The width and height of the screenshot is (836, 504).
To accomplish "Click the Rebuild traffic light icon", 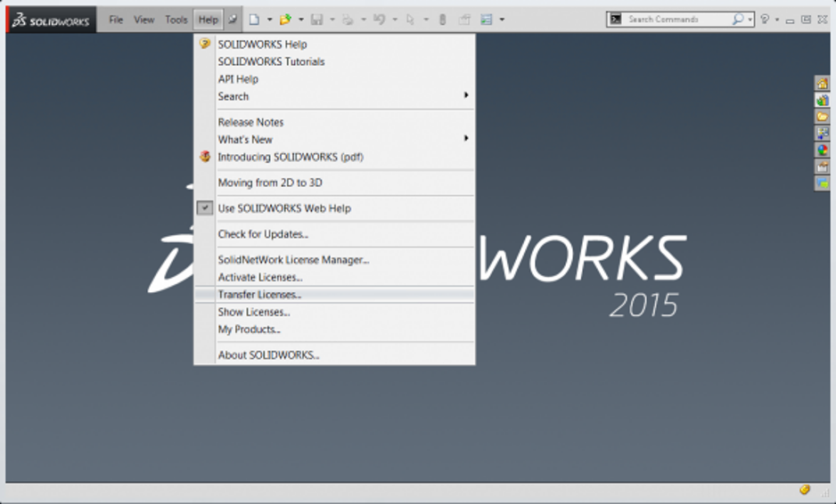I will (x=442, y=20).
